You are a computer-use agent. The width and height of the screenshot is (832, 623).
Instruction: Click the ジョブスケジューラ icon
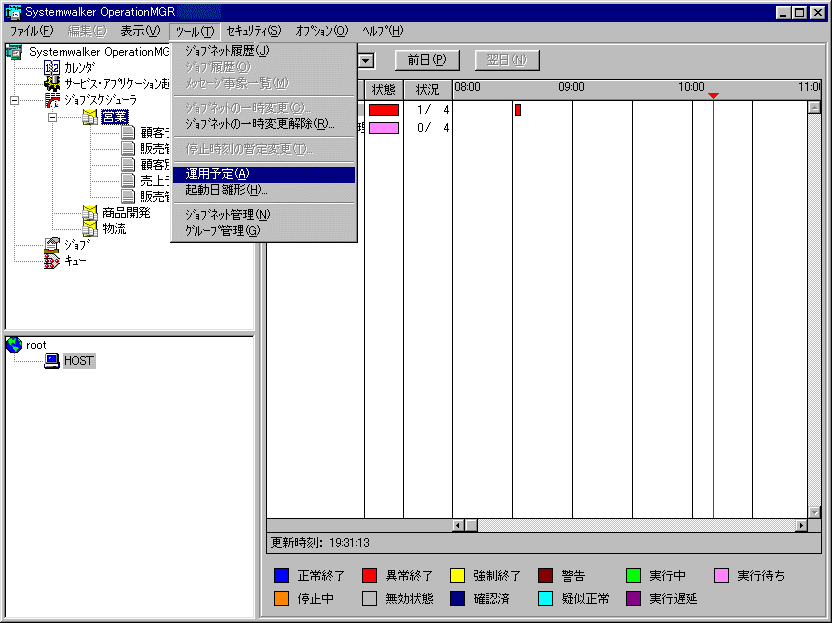pos(51,100)
